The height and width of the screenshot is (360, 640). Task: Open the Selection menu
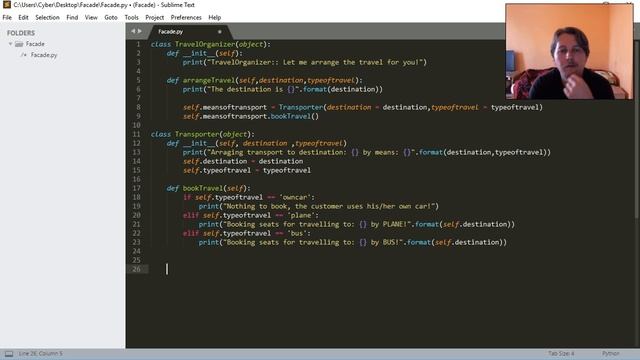[x=47, y=18]
